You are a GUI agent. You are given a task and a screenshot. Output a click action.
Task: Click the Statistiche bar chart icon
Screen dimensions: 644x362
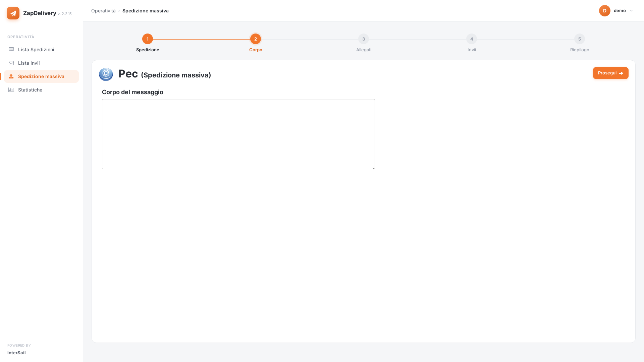11,90
